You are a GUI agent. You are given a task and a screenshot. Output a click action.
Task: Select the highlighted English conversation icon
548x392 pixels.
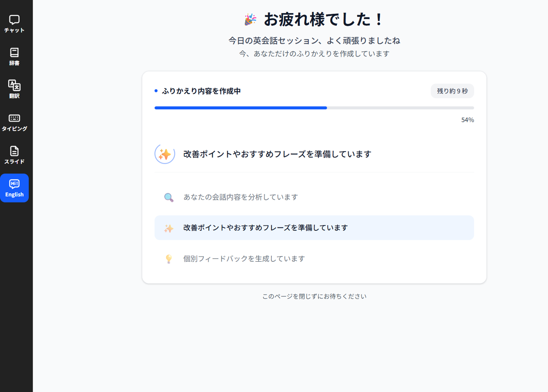click(x=15, y=188)
